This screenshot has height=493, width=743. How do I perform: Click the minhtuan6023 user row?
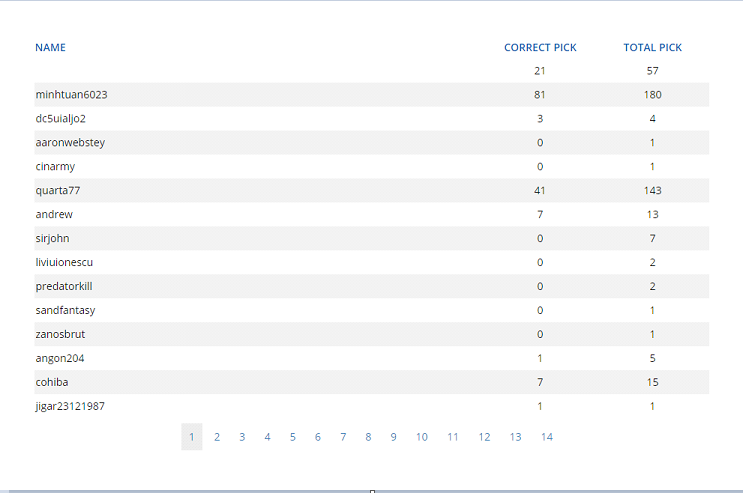pos(372,95)
